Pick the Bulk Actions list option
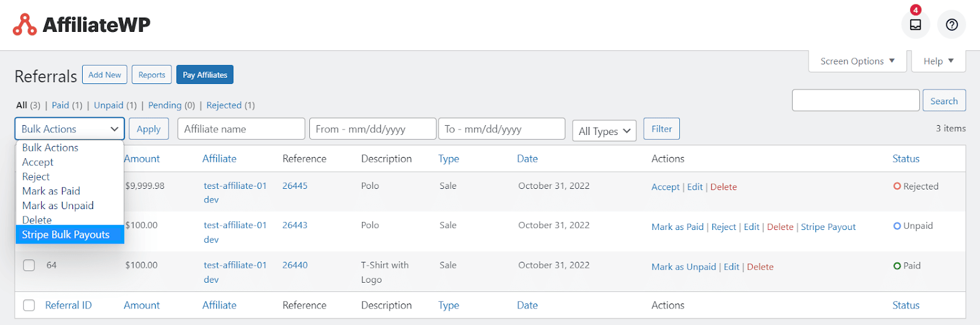 [x=70, y=148]
